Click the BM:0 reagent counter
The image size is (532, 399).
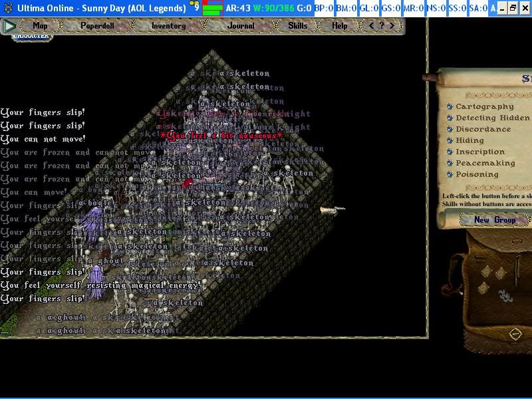pos(346,8)
